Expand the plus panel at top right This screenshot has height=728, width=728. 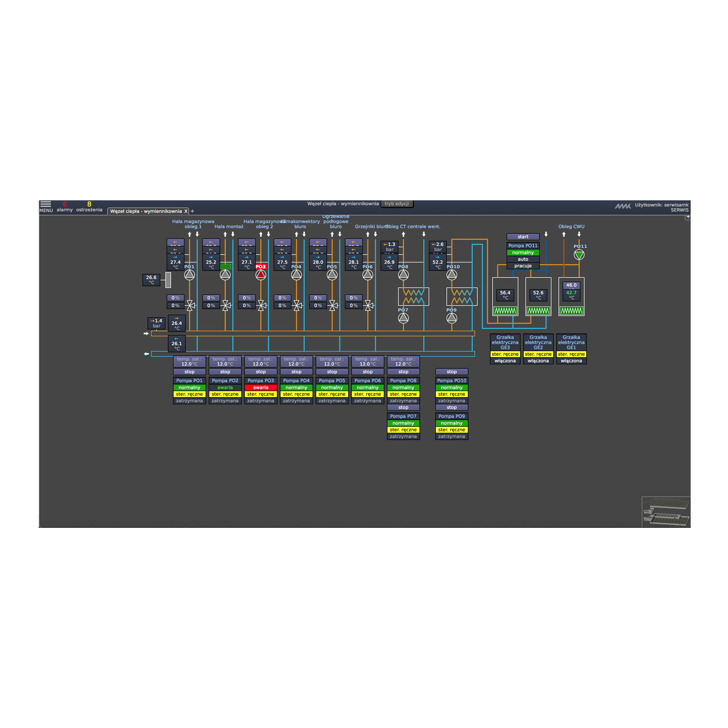[x=688, y=217]
